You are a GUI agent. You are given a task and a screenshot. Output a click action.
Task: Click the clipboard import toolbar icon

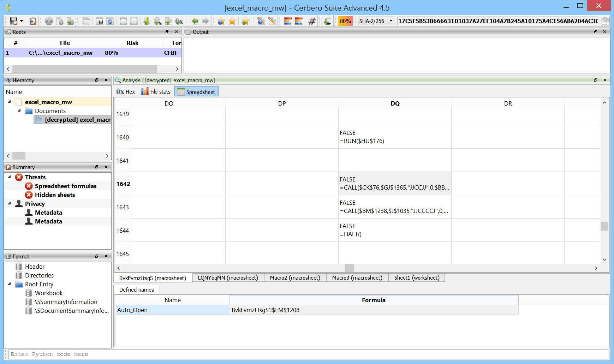(33, 21)
